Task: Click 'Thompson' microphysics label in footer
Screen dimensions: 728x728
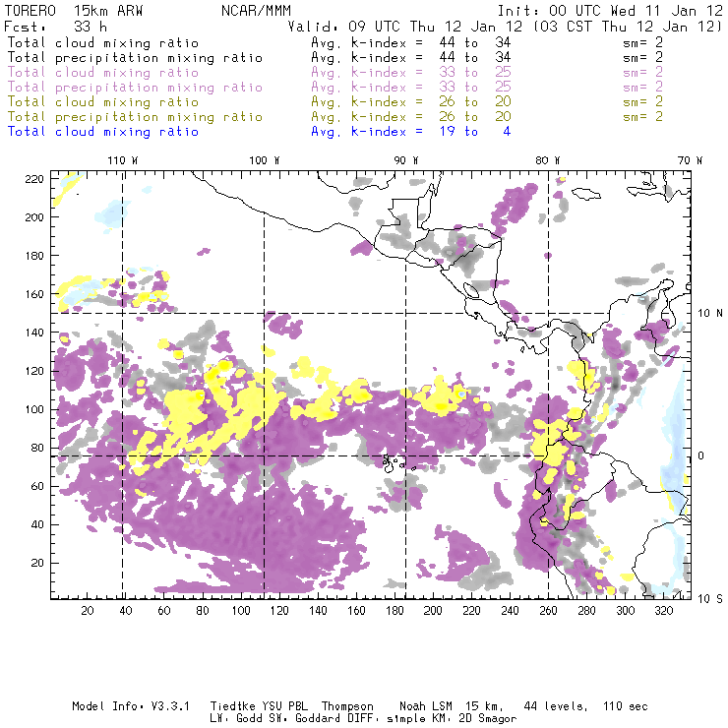Action: 347,706
